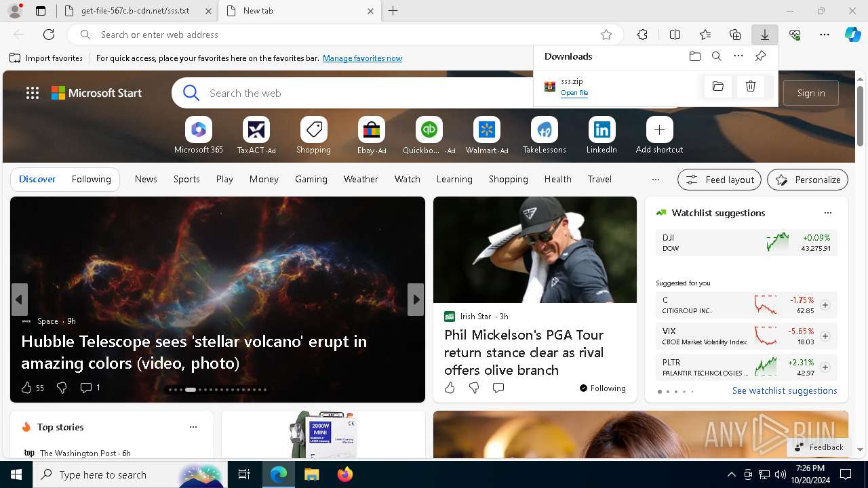Open the Split screen icon

pyautogui.click(x=675, y=35)
